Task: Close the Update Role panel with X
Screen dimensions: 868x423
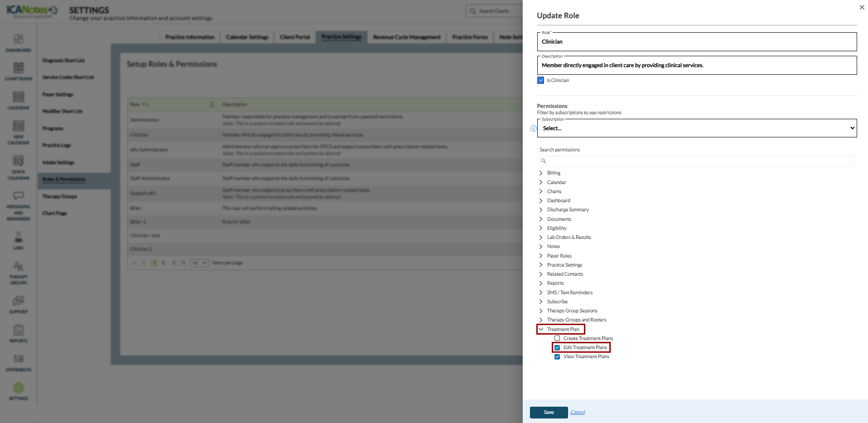Action: coord(862,7)
